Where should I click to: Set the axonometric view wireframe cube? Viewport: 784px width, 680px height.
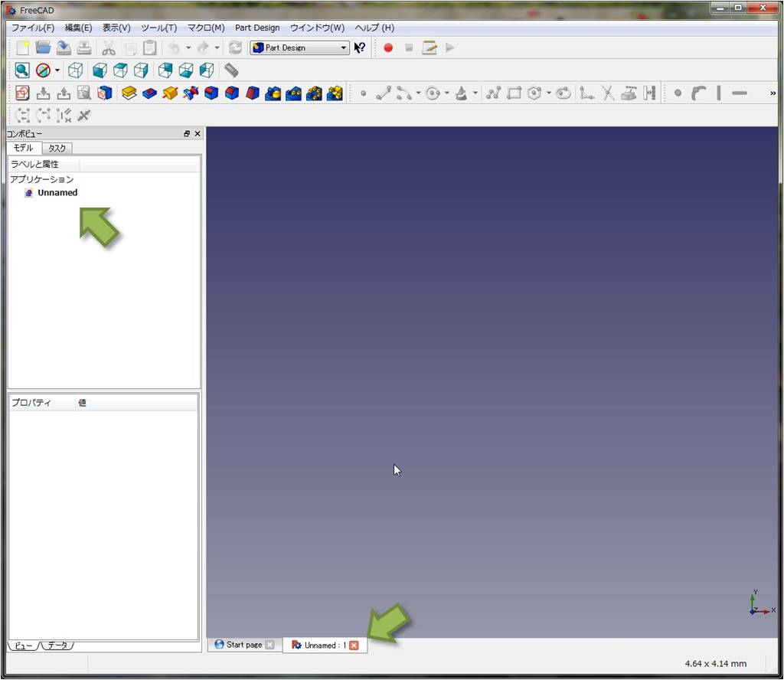tap(76, 70)
